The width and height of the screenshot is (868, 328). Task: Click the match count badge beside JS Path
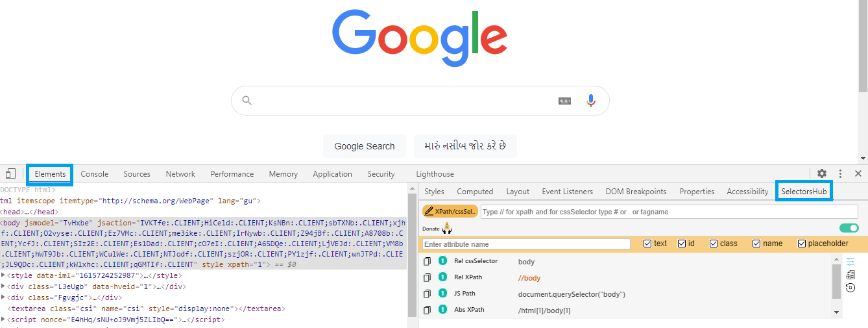pyautogui.click(x=442, y=294)
